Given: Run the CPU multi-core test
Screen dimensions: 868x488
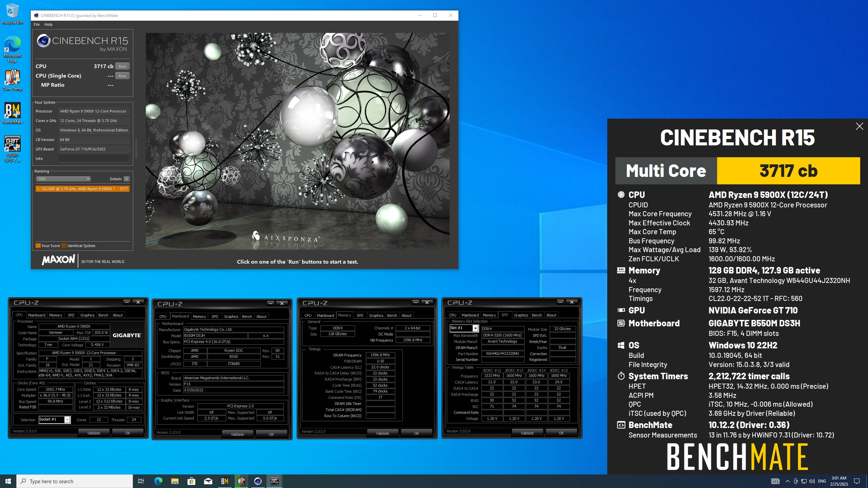Looking at the screenshot, I should click(x=122, y=66).
